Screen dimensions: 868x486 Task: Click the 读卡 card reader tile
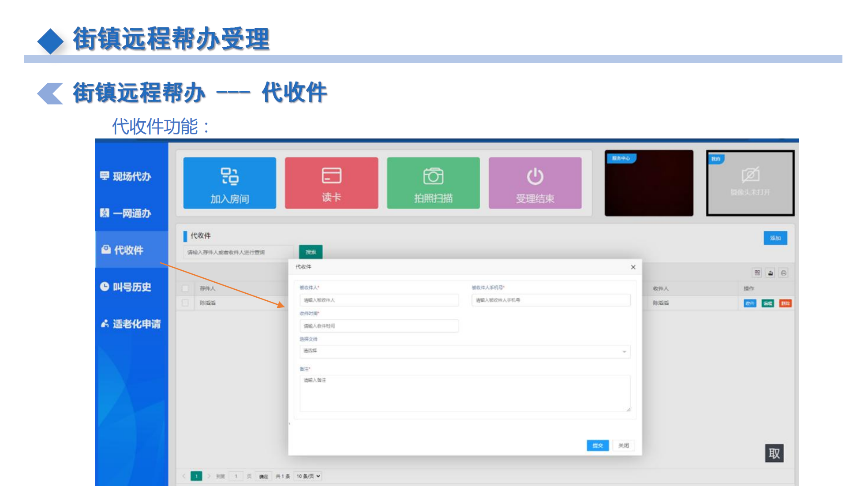(331, 183)
